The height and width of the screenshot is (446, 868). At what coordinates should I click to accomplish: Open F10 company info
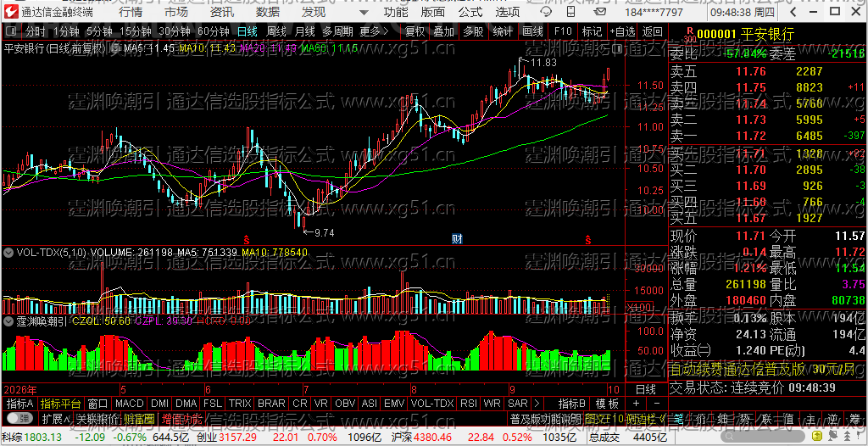tap(563, 31)
